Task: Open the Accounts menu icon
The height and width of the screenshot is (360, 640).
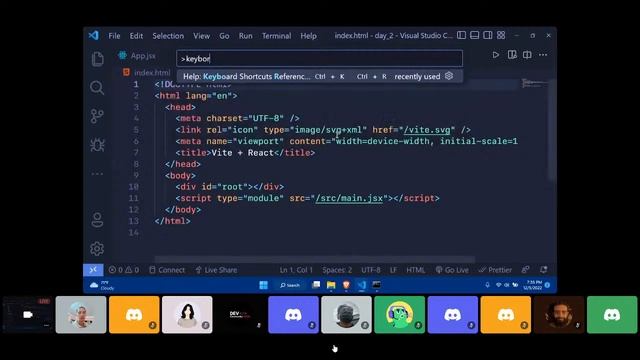Action: coord(97,220)
